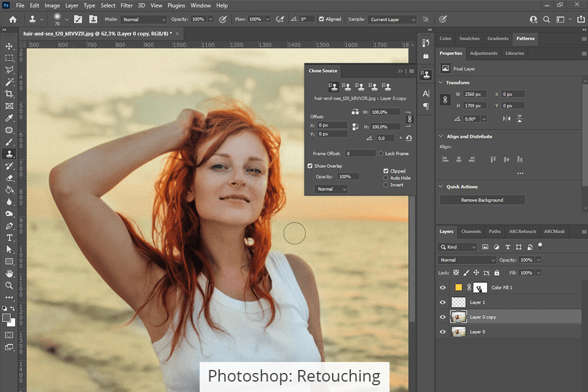Viewport: 588px width, 392px height.
Task: Select the Zoom tool
Action: coord(9,285)
